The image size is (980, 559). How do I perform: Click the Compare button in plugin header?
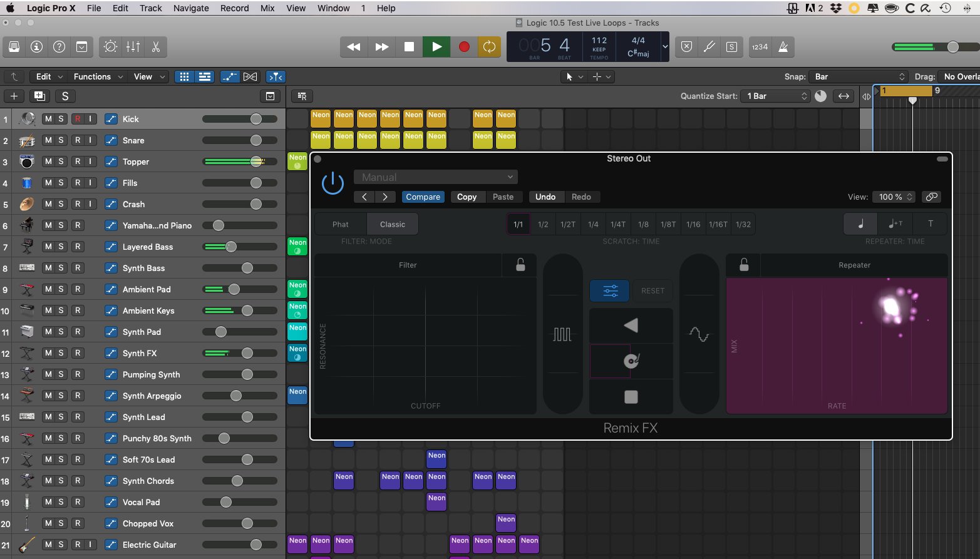coord(423,197)
